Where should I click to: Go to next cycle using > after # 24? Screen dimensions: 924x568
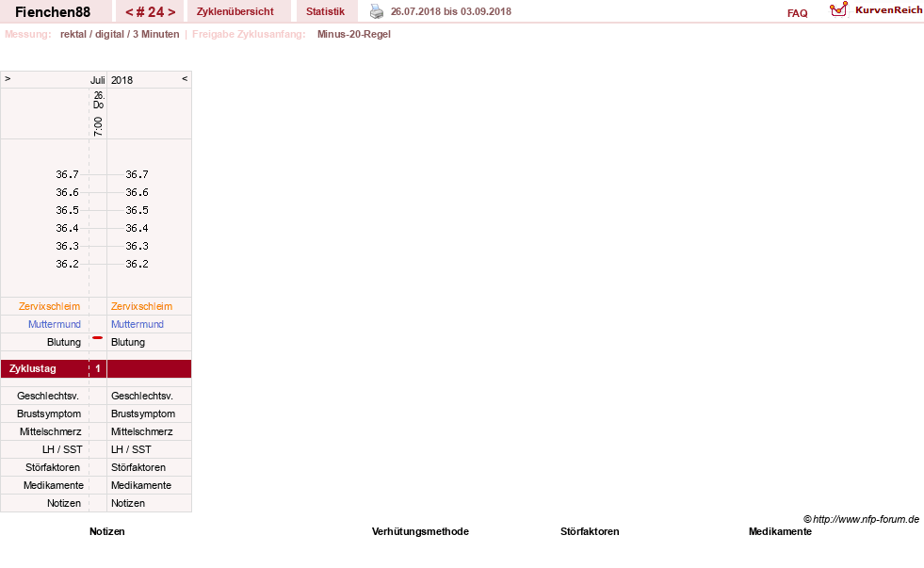click(171, 12)
